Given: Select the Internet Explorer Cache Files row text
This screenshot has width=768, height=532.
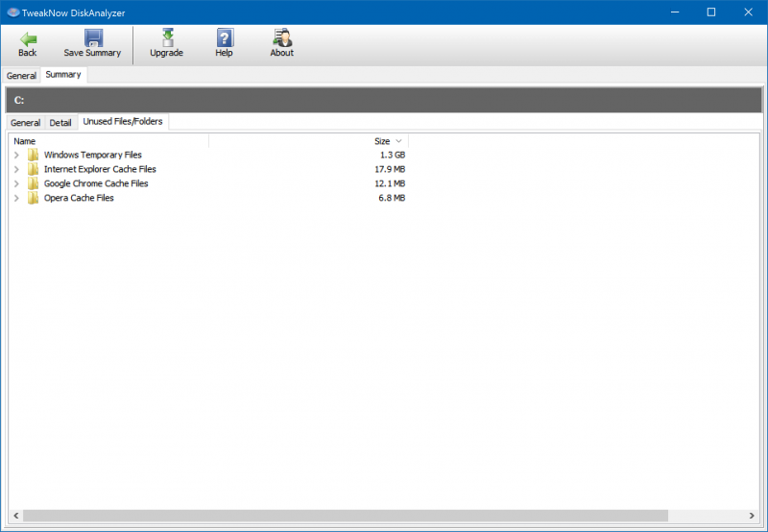Looking at the screenshot, I should point(100,169).
